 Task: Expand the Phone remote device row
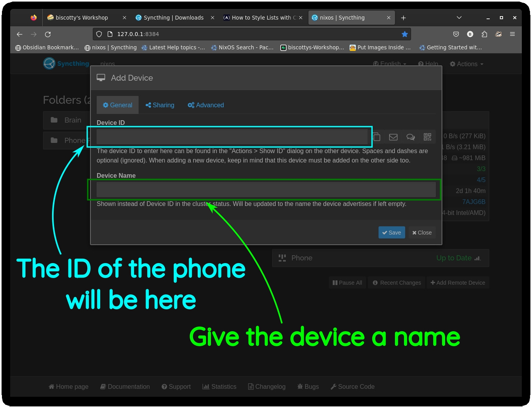pos(381,258)
